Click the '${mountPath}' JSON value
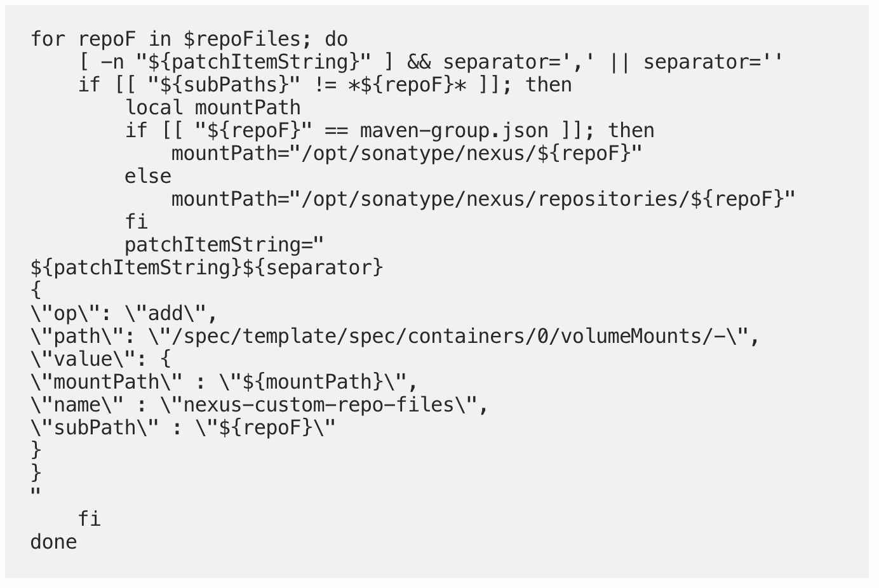This screenshot has height=588, width=879. click(x=312, y=382)
